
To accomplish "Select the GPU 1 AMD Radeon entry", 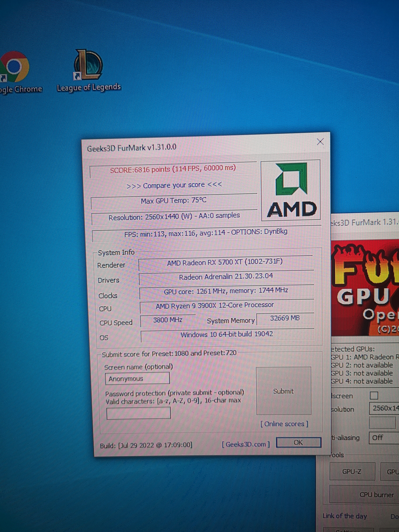I will pyautogui.click(x=364, y=357).
